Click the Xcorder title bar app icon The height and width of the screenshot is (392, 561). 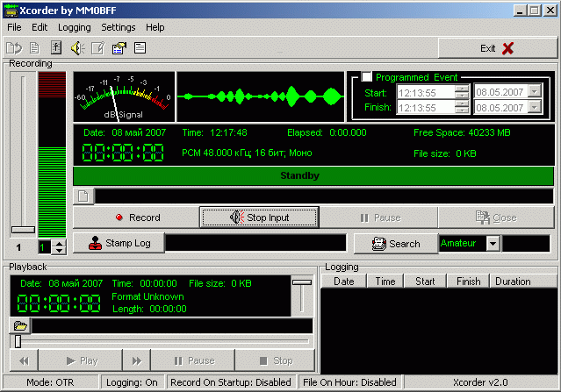coord(11,11)
